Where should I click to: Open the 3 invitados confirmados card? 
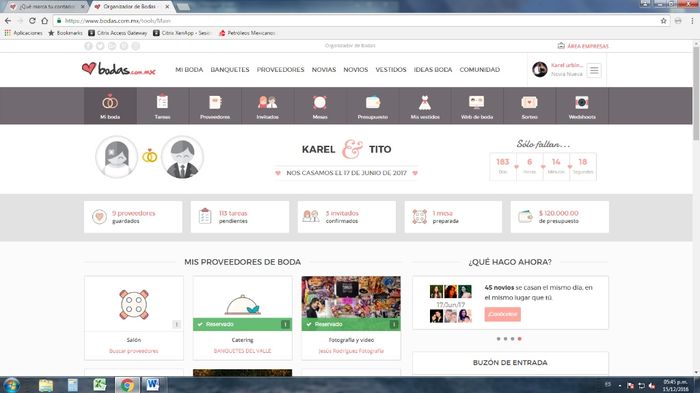pyautogui.click(x=347, y=217)
